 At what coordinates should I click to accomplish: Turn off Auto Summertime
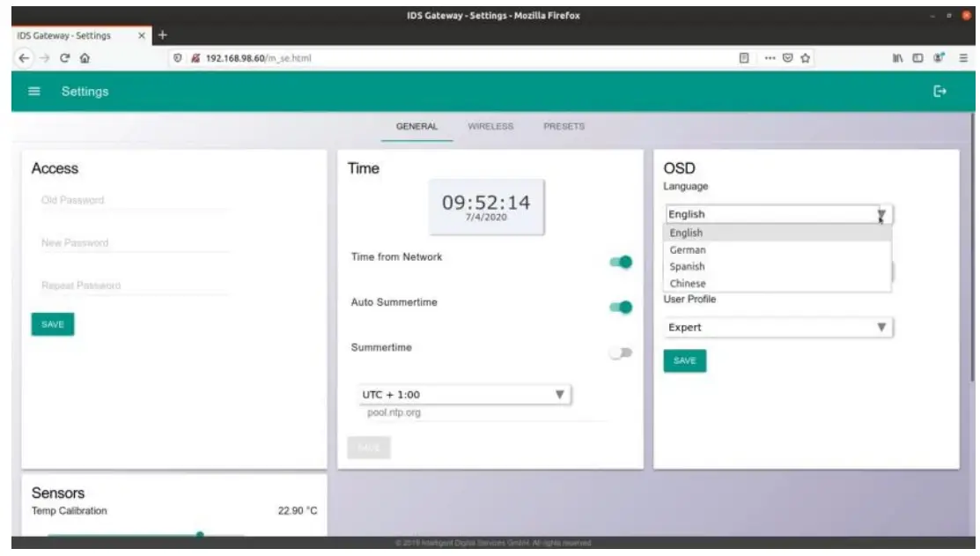[x=619, y=306]
